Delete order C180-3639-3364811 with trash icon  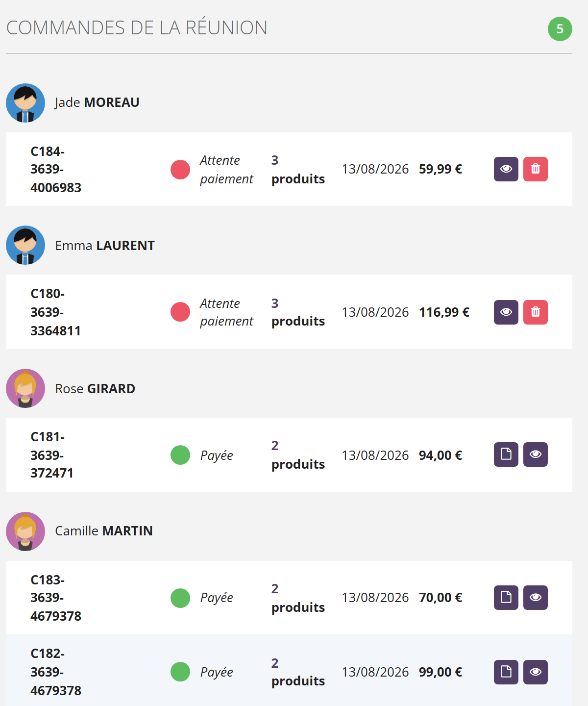tap(536, 312)
